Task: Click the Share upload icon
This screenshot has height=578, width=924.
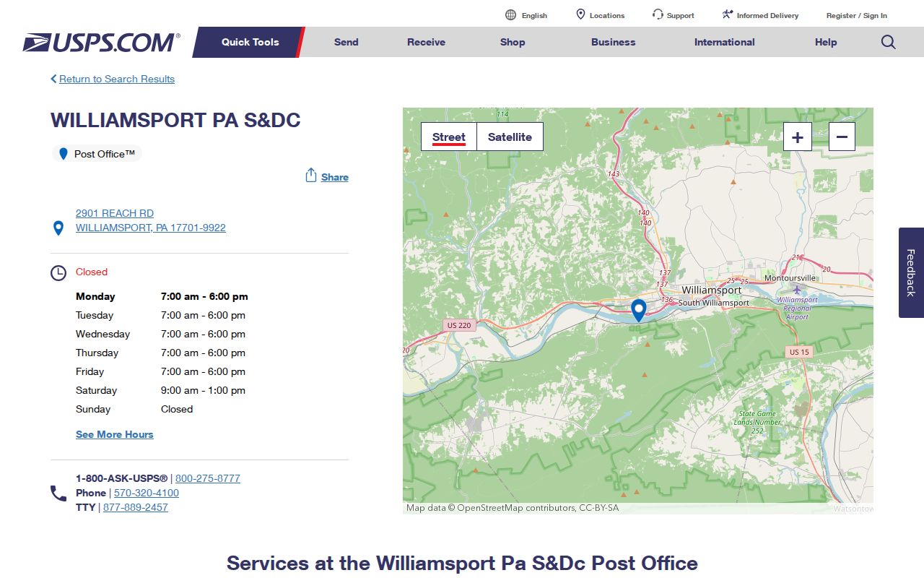Action: [311, 176]
